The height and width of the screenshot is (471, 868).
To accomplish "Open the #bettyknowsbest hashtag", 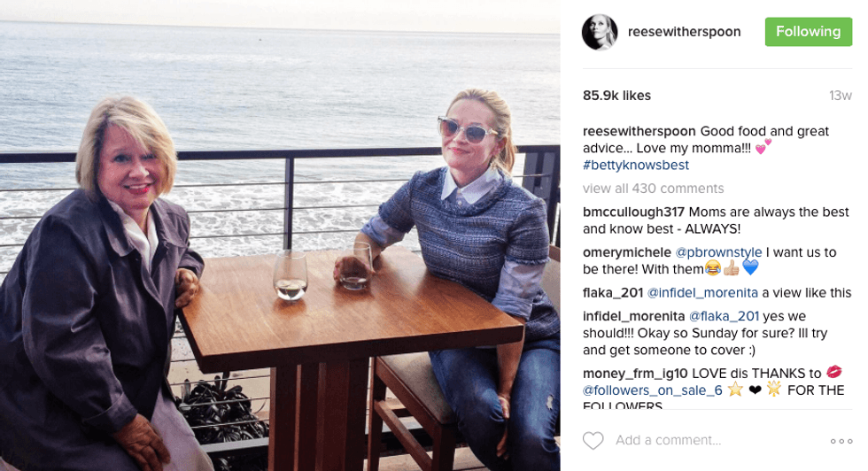I will (x=635, y=166).
